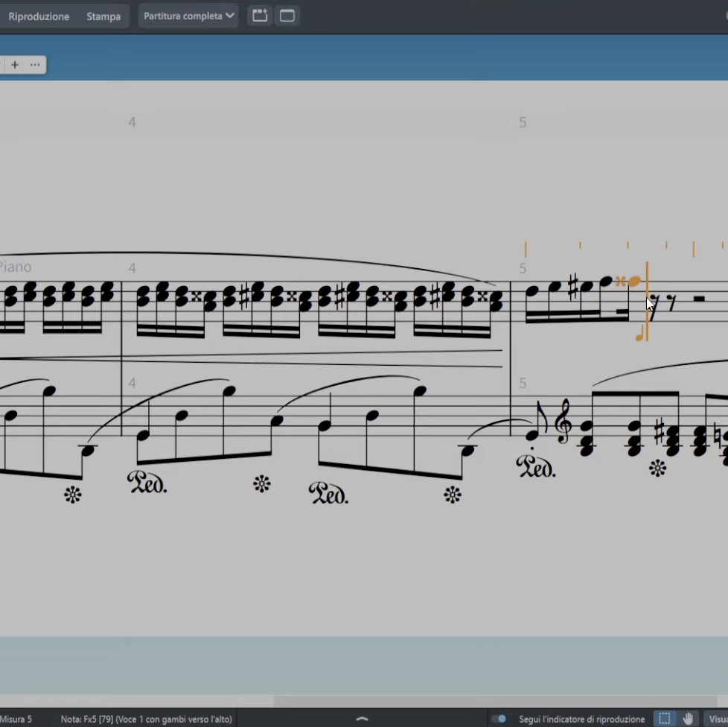Image resolution: width=728 pixels, height=727 pixels.
Task: Toggle Segui l'indicatore di riproduzione switch
Action: tap(499, 719)
